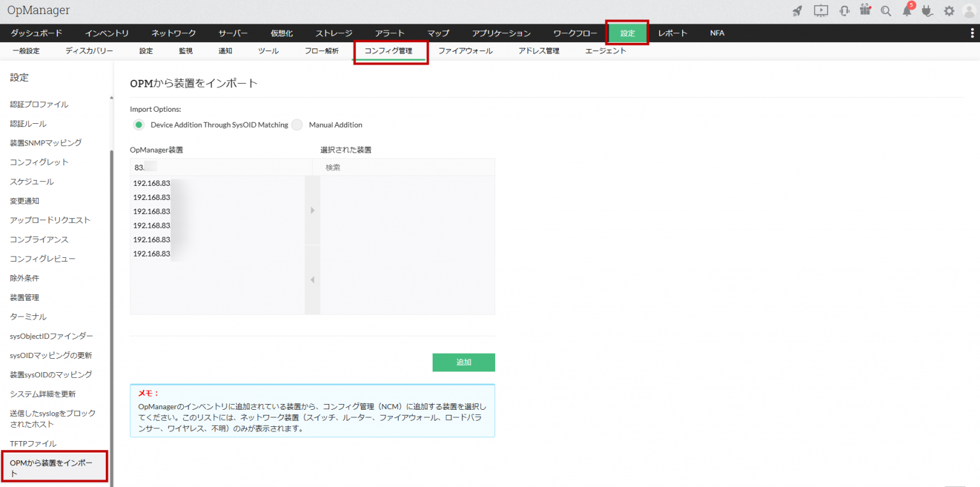Move devices right with the arrow control
The width and height of the screenshot is (980, 487).
(312, 209)
